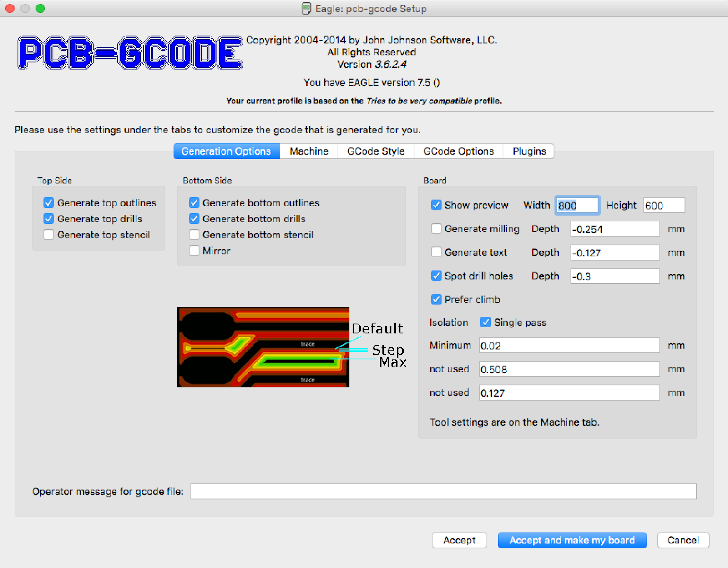Switch to the Machine tab
728x568 pixels.
click(308, 151)
